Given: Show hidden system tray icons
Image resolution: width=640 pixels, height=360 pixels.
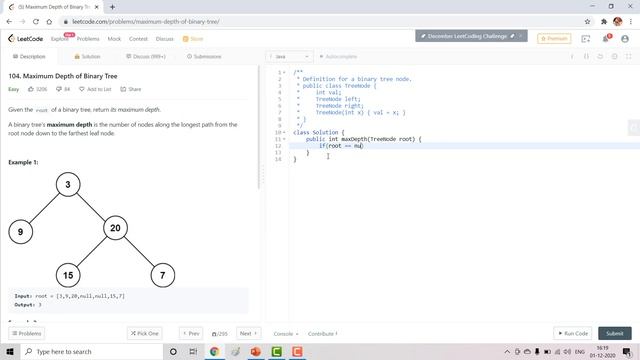Looking at the screenshot, I should pyautogui.click(x=507, y=351).
